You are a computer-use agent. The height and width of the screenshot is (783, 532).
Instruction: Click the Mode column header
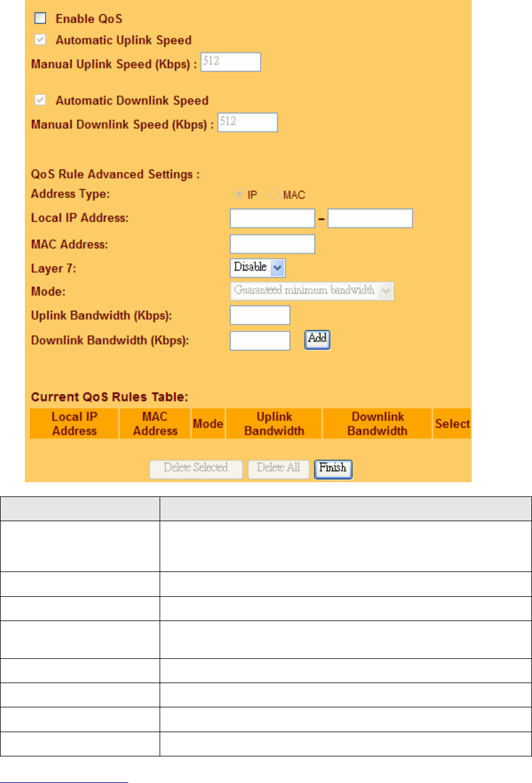(x=208, y=424)
